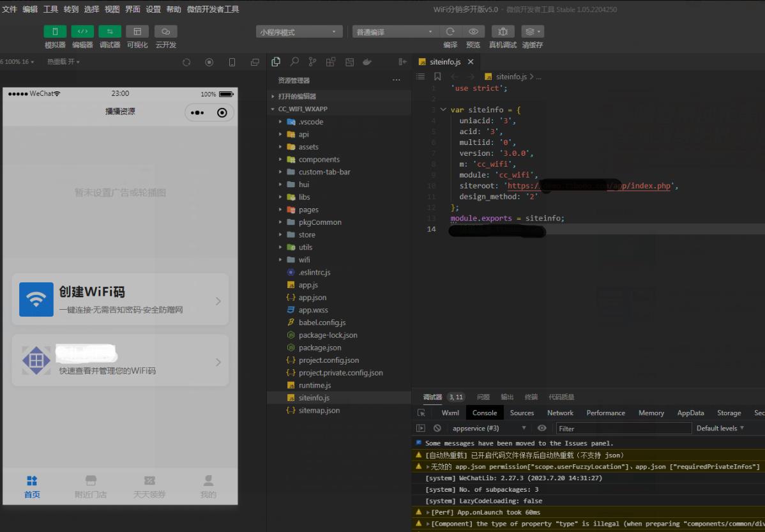The width and height of the screenshot is (765, 532).
Task: Tap the 附近门店 bottom tab
Action: click(x=91, y=487)
